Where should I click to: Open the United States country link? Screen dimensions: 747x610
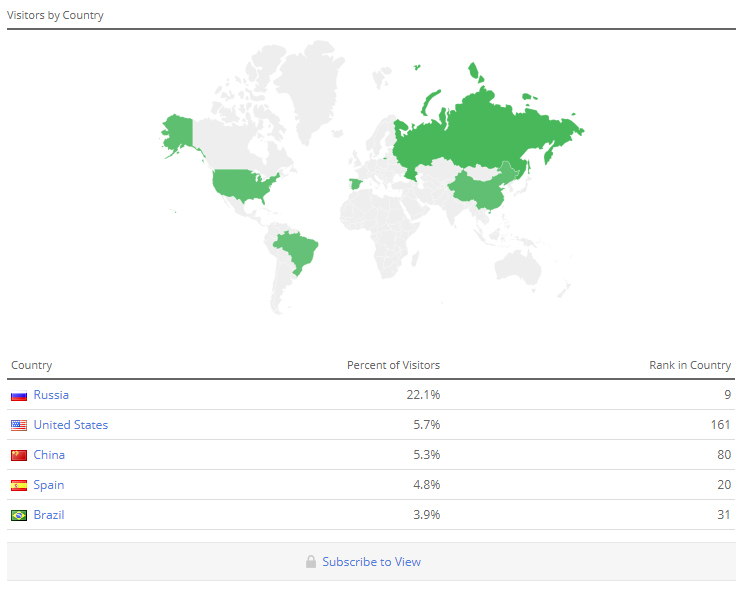[71, 425]
